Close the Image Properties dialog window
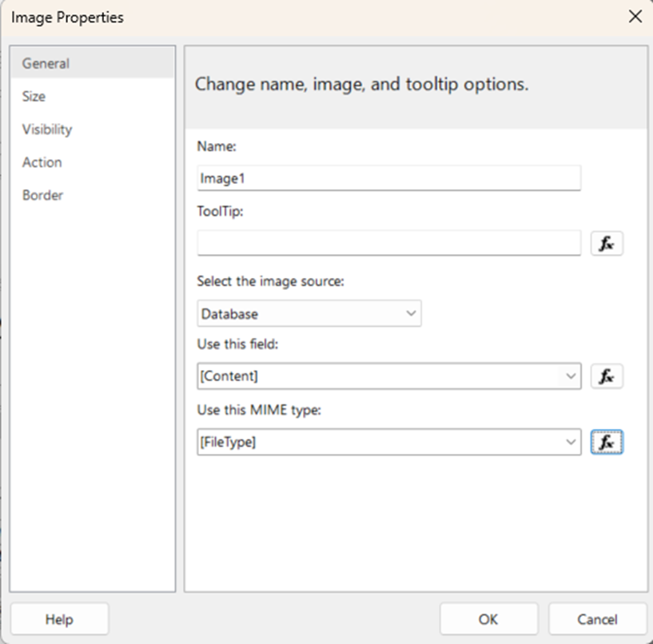Viewport: 653px width, 644px height. [635, 17]
